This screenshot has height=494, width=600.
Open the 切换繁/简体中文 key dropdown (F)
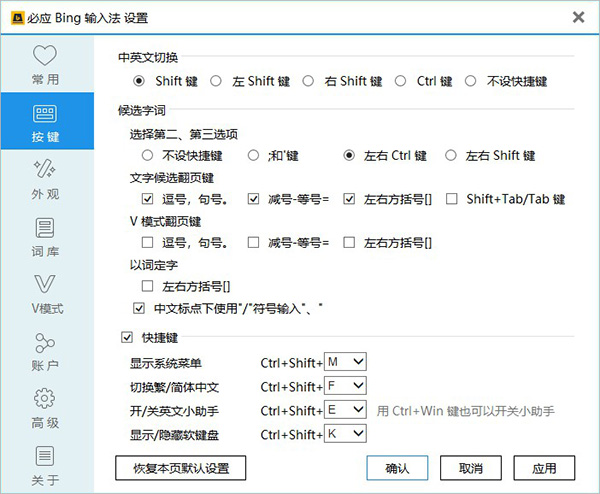click(x=345, y=386)
